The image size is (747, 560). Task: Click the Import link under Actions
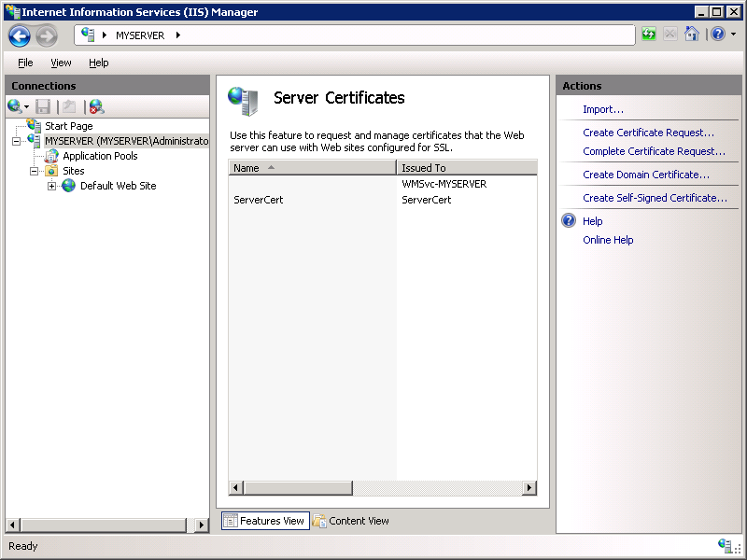coord(602,109)
